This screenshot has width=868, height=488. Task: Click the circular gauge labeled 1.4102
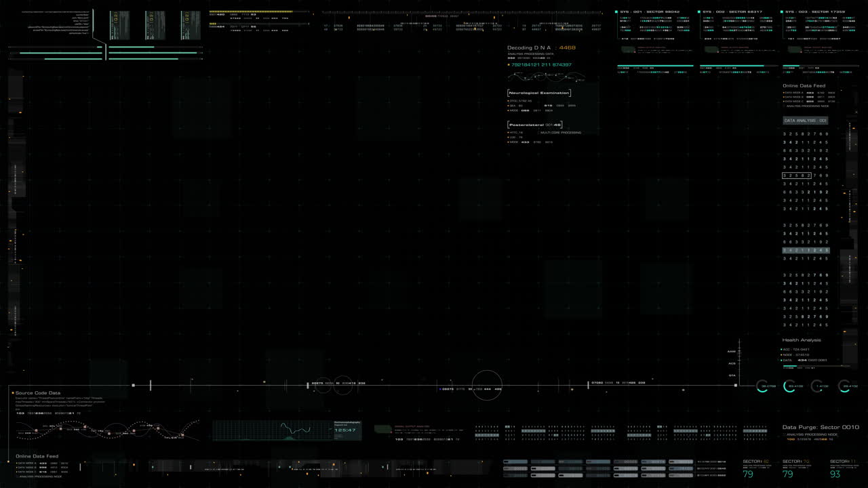818,386
